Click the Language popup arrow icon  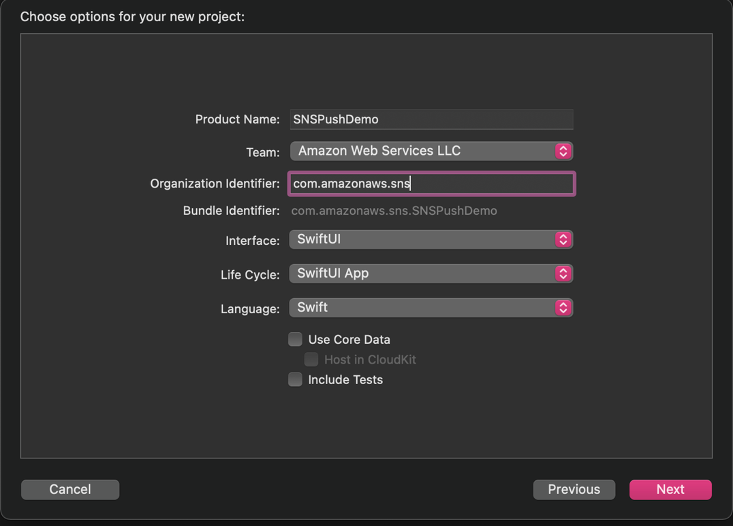(x=563, y=307)
